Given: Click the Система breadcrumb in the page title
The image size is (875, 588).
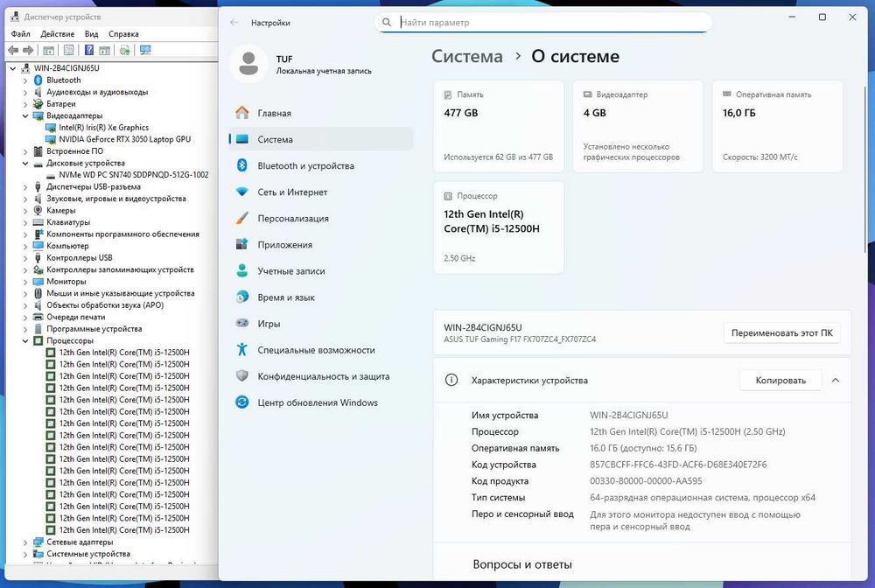Looking at the screenshot, I should (x=467, y=56).
